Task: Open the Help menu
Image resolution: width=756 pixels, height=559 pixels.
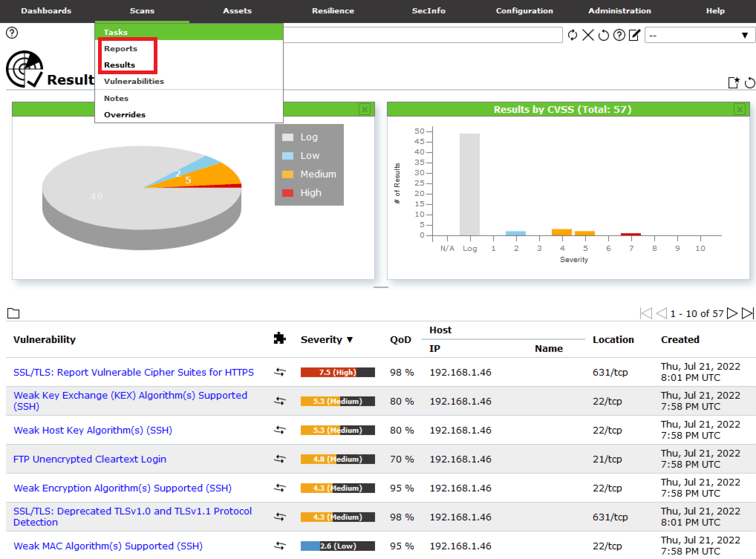Action: (x=715, y=10)
